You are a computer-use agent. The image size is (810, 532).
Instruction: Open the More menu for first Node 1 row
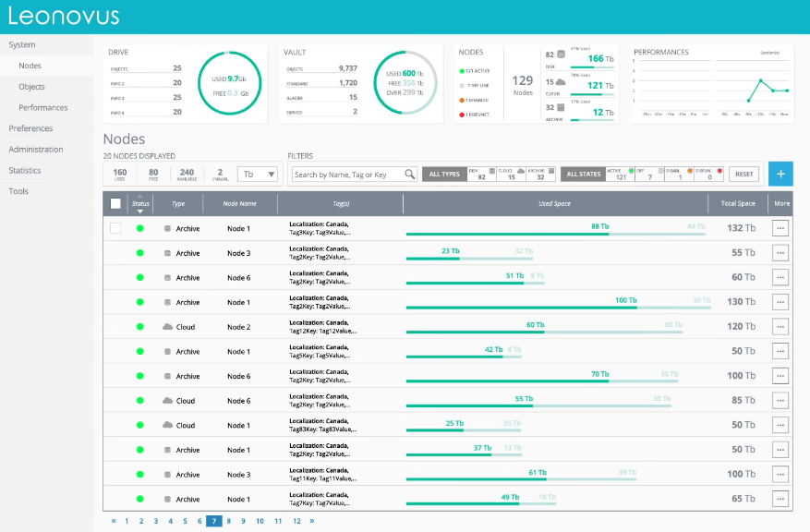[x=780, y=228]
